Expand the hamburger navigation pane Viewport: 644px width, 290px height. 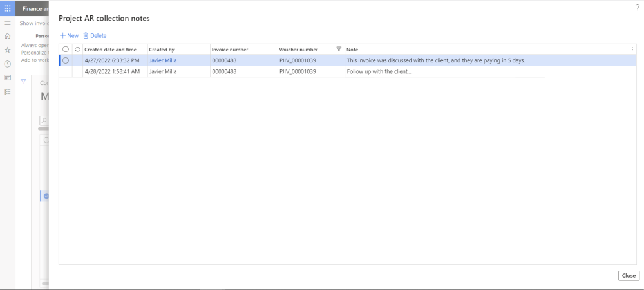(x=7, y=23)
